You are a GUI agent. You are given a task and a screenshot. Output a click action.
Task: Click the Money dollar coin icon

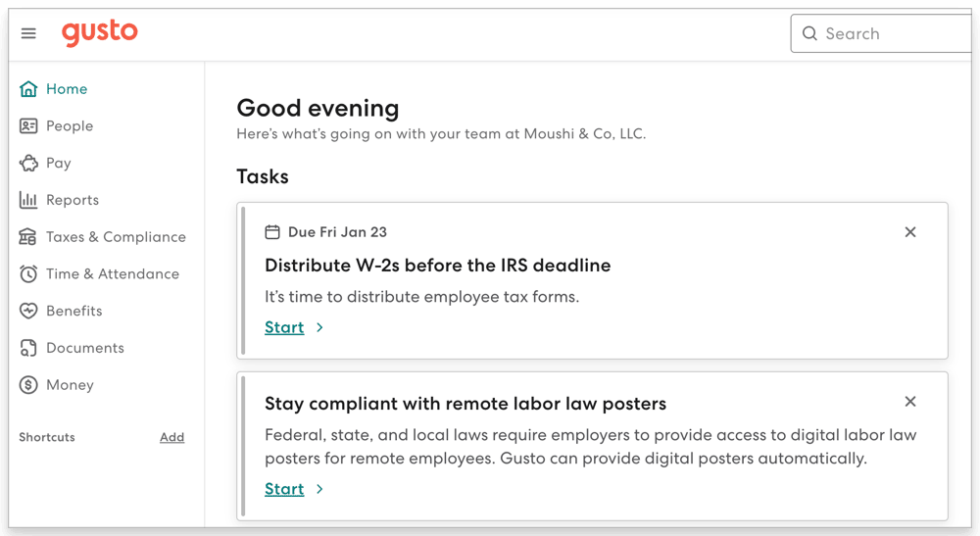coord(28,385)
